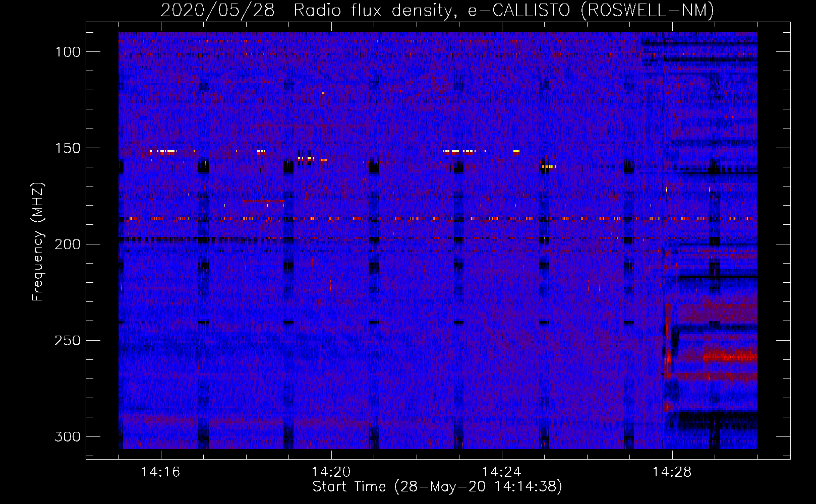Image resolution: width=816 pixels, height=504 pixels.
Task: Click the x-axis label 'Start Time (28-May-20 14:14:38)'
Action: (437, 487)
